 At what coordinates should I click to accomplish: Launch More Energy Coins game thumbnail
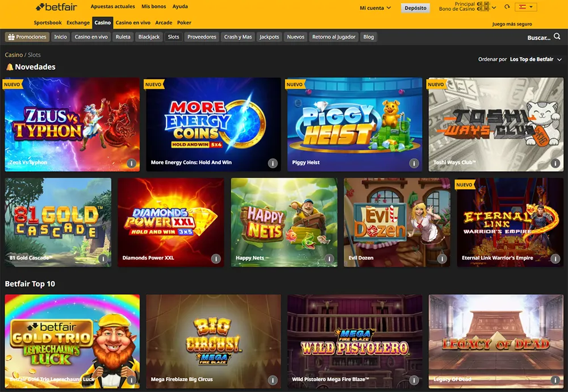[214, 124]
